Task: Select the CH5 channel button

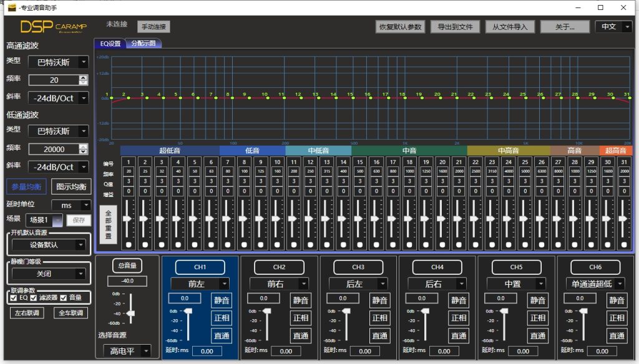Action: click(x=516, y=267)
